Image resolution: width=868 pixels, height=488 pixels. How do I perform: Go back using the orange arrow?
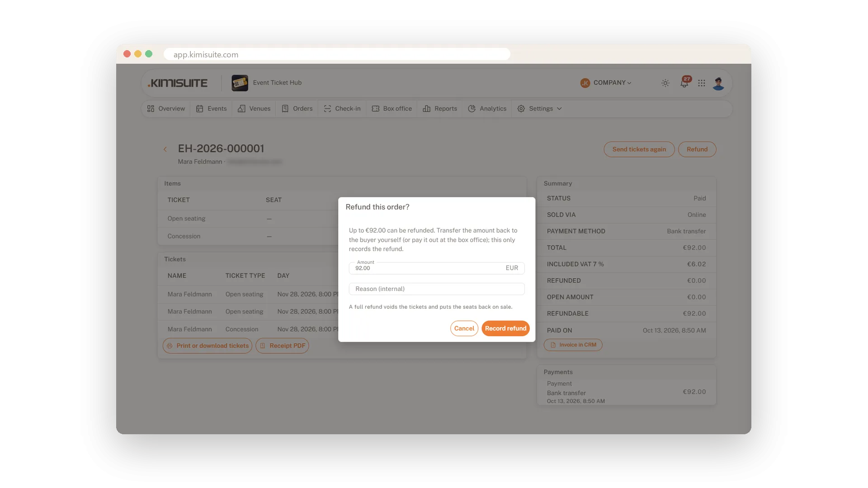pyautogui.click(x=165, y=149)
